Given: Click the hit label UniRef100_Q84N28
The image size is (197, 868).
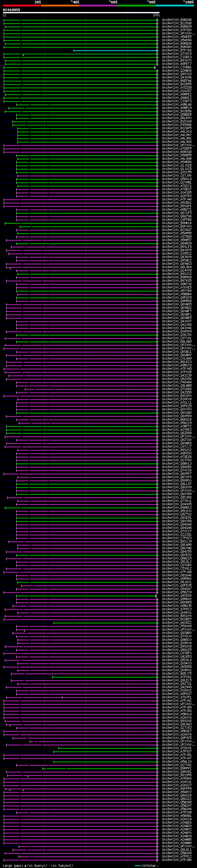Looking at the screenshot, I should coord(177,243).
